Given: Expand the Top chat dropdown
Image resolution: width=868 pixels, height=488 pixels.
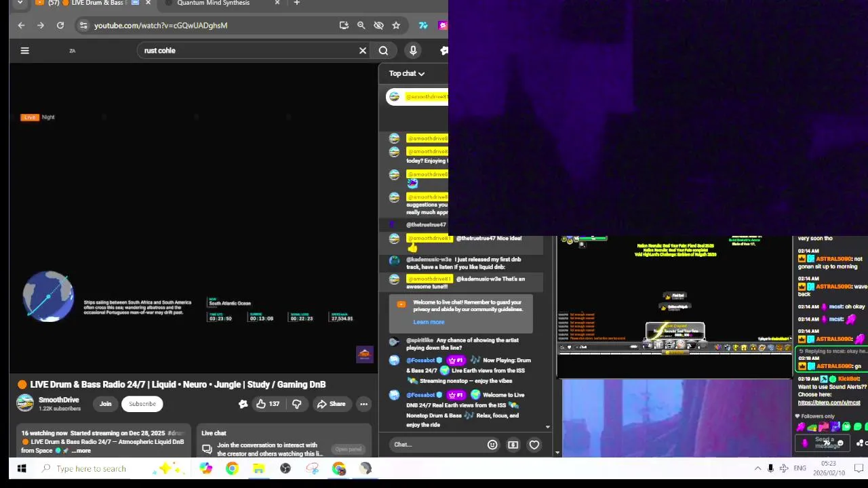Looking at the screenshot, I should pyautogui.click(x=407, y=73).
